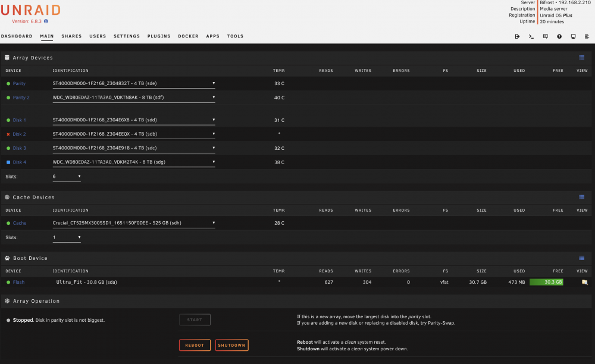
Task: Open the Cache device selection dropdown
Action: (133, 223)
